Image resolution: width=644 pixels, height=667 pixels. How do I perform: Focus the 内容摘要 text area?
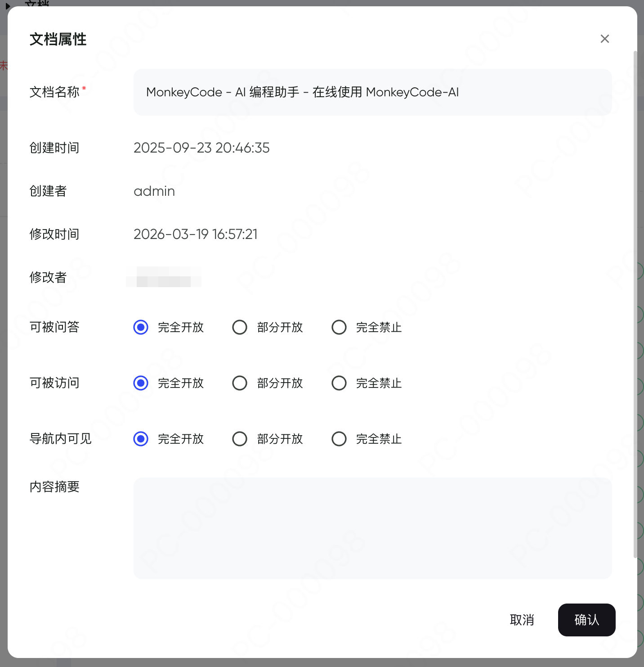point(373,528)
